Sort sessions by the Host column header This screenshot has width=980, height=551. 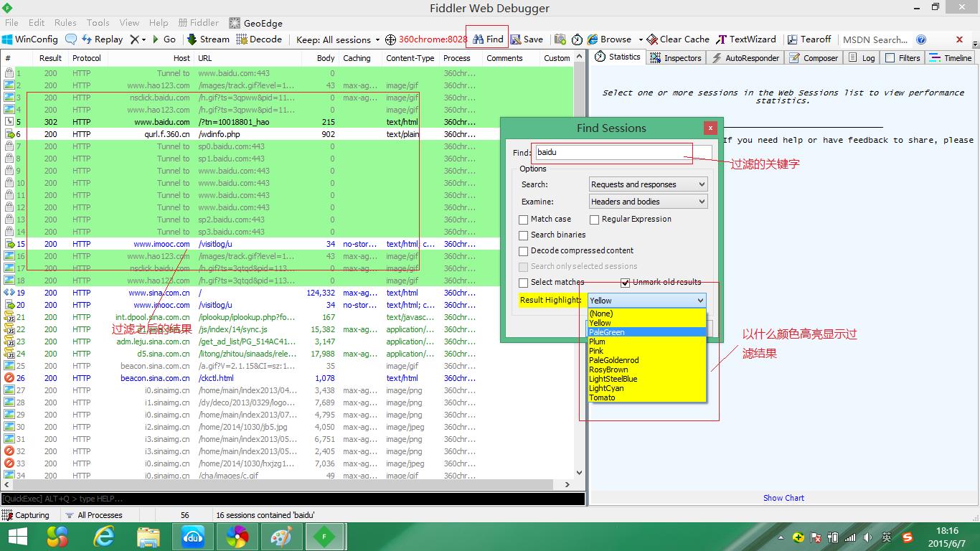[x=150, y=58]
